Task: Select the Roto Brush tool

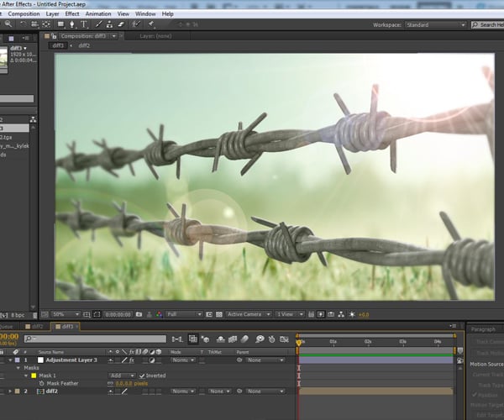Action: [136, 24]
